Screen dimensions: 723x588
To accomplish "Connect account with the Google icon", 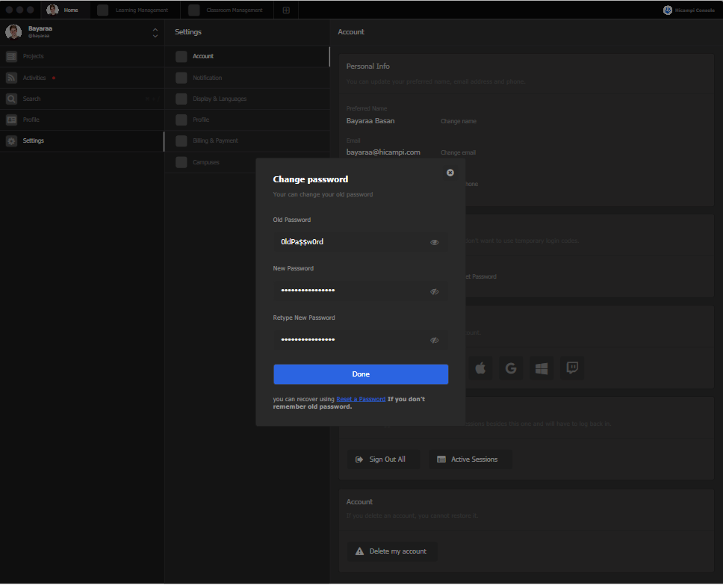I will [x=510, y=368].
